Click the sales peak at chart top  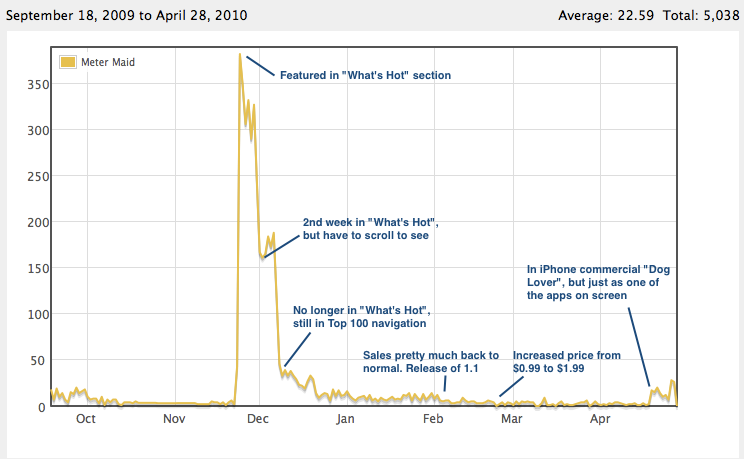point(240,56)
